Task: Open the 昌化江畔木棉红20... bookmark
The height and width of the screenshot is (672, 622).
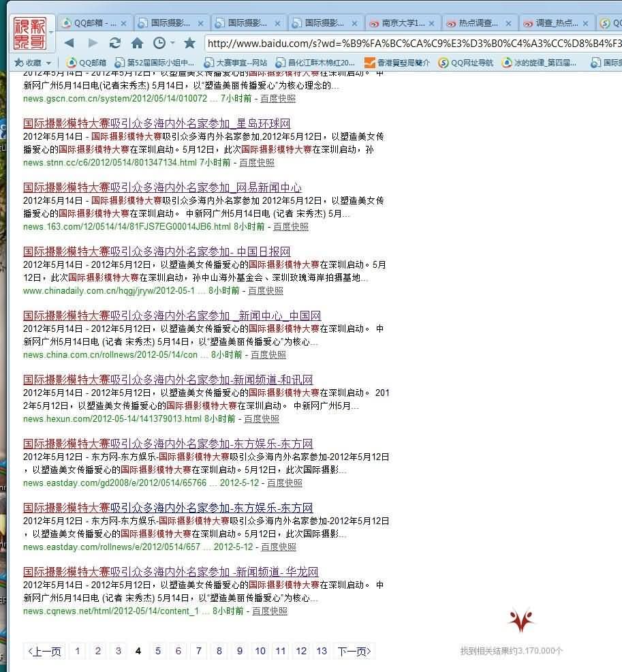Action: click(315, 63)
